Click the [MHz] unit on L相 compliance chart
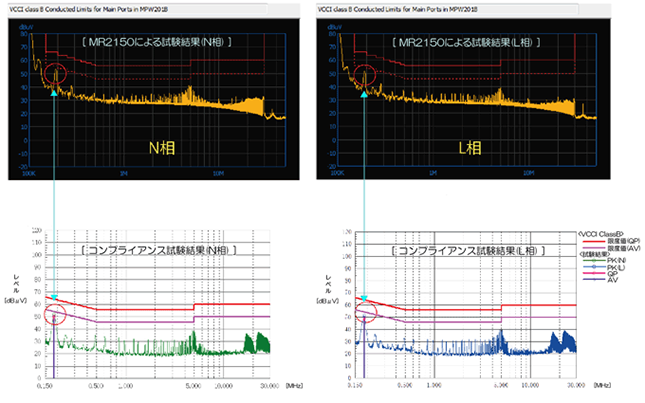The height and width of the screenshot is (403, 645). pyautogui.click(x=603, y=385)
